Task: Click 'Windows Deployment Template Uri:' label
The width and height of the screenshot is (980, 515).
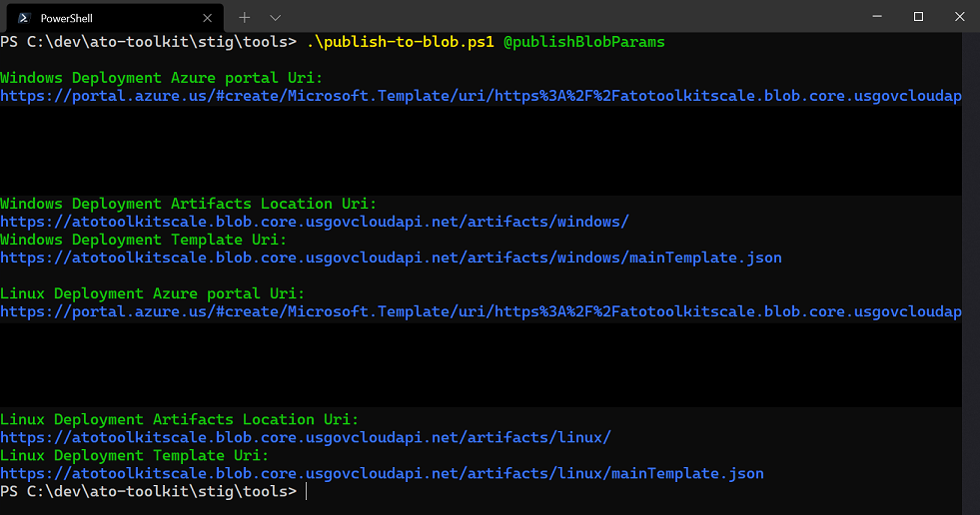Action: pyautogui.click(x=143, y=241)
